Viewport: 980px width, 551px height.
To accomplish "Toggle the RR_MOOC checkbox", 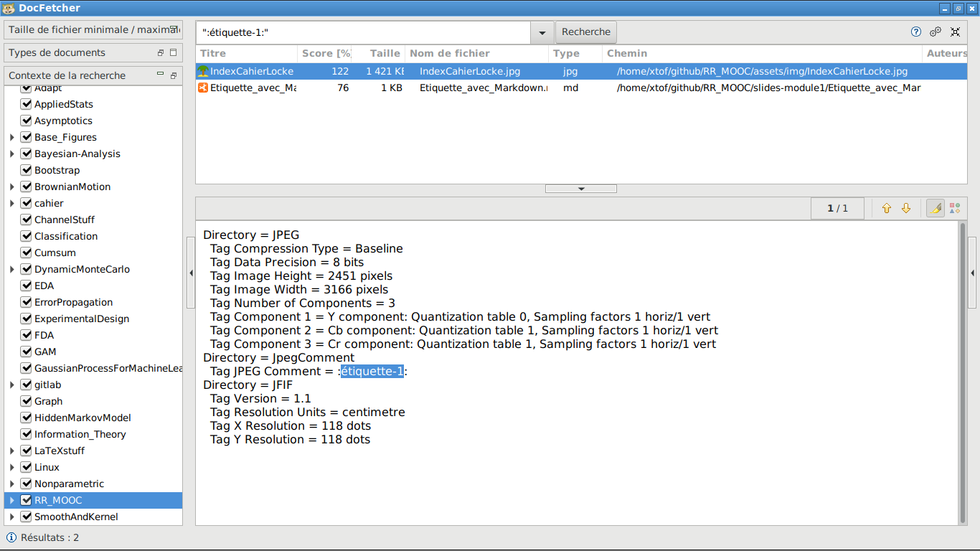I will coord(27,500).
